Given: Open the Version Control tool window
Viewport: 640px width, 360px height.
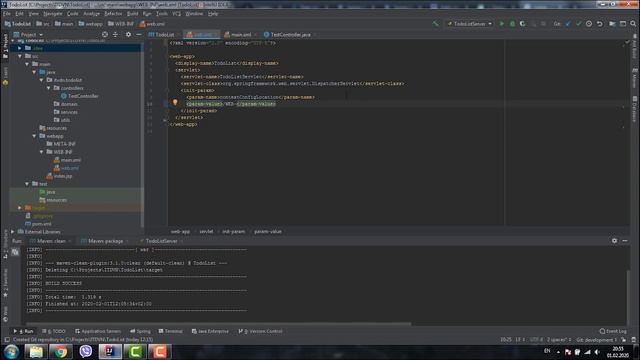Looking at the screenshot, I should click(x=260, y=331).
